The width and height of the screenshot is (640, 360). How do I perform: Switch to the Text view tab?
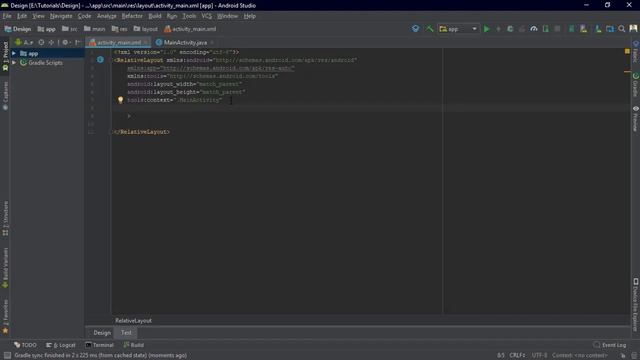(x=126, y=333)
